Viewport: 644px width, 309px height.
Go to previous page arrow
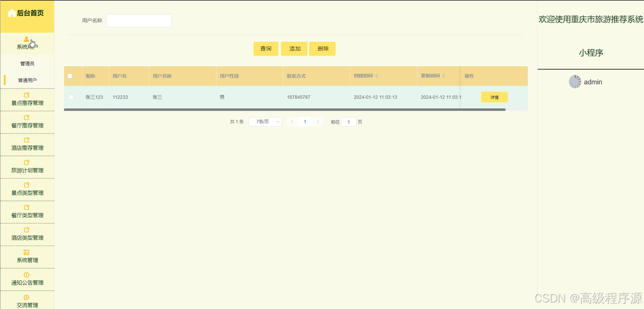click(292, 122)
